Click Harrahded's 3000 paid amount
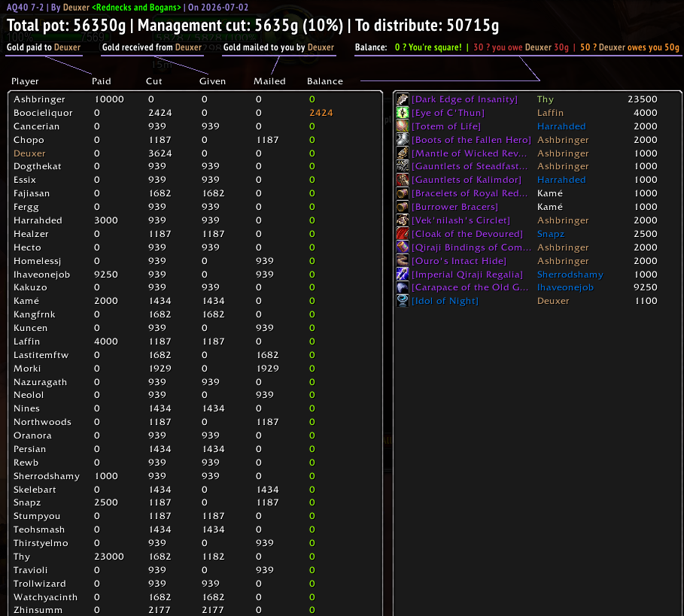Screen dimensions: 684x616 pyautogui.click(x=106, y=220)
